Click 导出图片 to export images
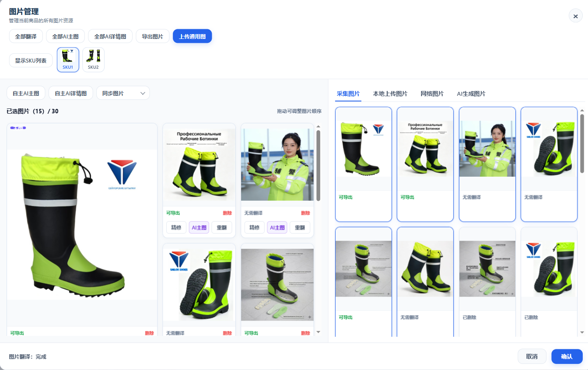 152,36
